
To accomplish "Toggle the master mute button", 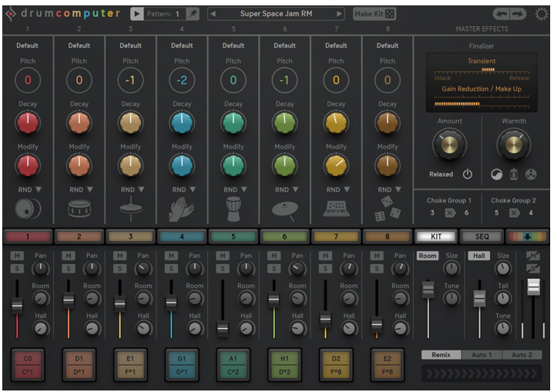I will coord(533,256).
